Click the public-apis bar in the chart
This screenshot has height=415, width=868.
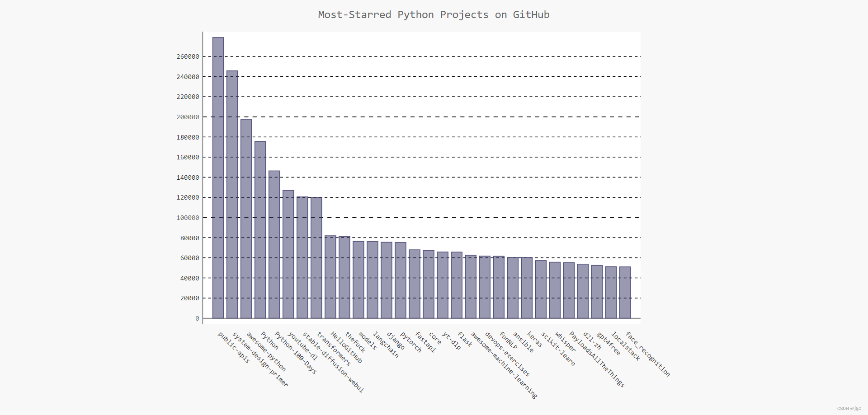tap(218, 178)
